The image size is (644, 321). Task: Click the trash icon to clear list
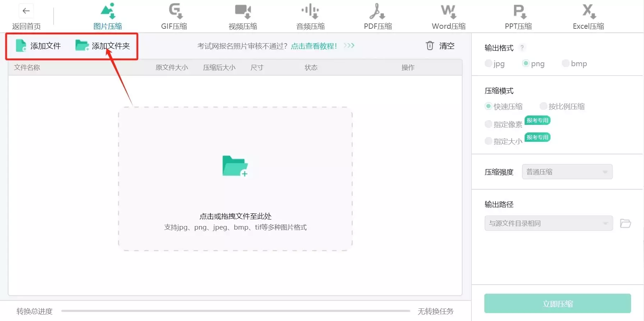point(430,46)
